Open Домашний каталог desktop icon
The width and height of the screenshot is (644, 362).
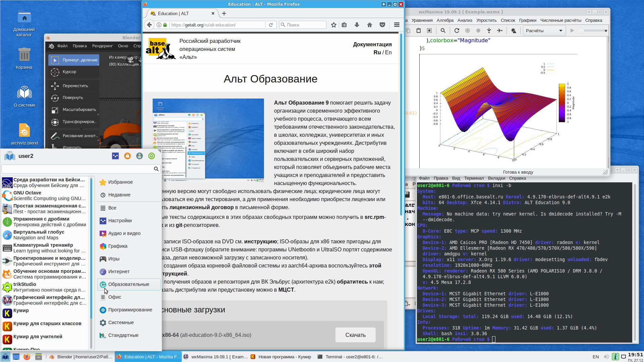pyautogui.click(x=24, y=23)
